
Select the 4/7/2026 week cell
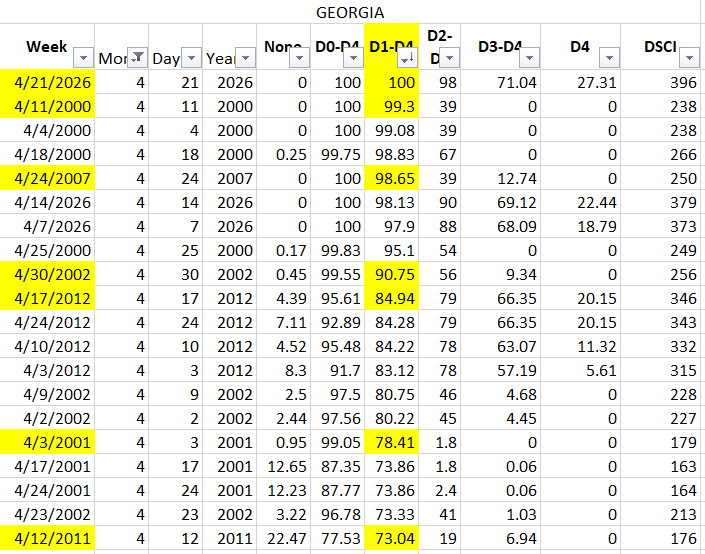(x=47, y=226)
